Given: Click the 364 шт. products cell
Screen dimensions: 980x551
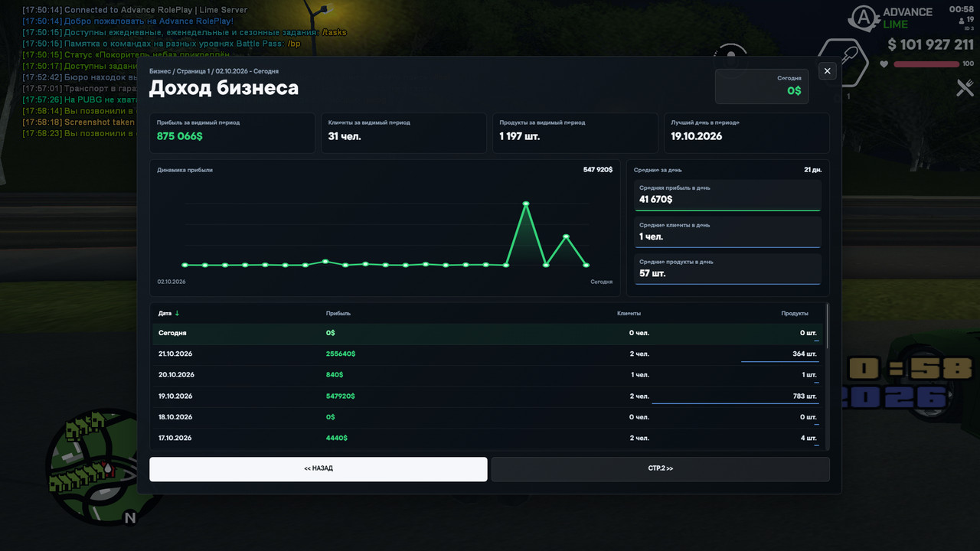Looking at the screenshot, I should coord(805,354).
